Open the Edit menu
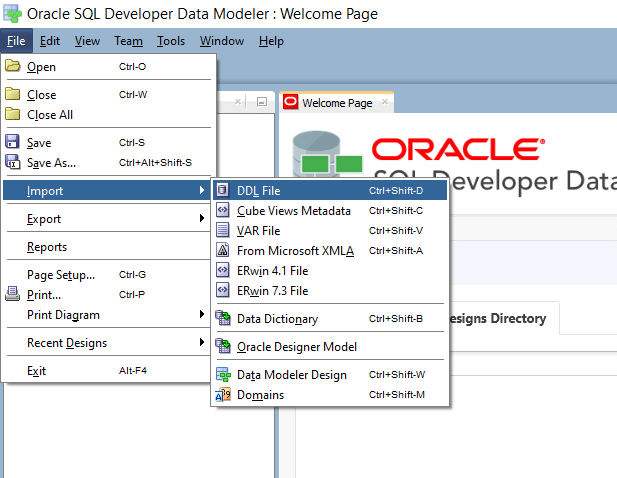617x478 pixels. (50, 41)
